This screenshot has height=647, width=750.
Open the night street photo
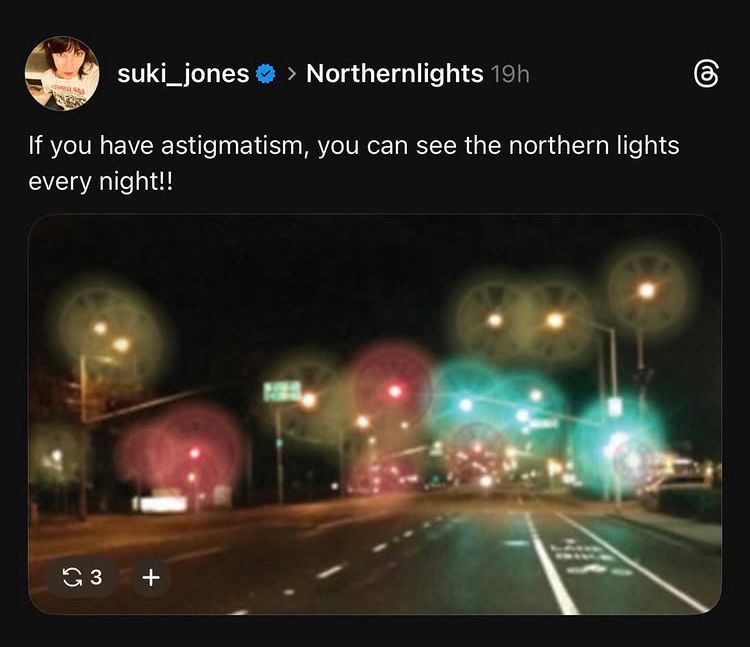pyautogui.click(x=375, y=415)
